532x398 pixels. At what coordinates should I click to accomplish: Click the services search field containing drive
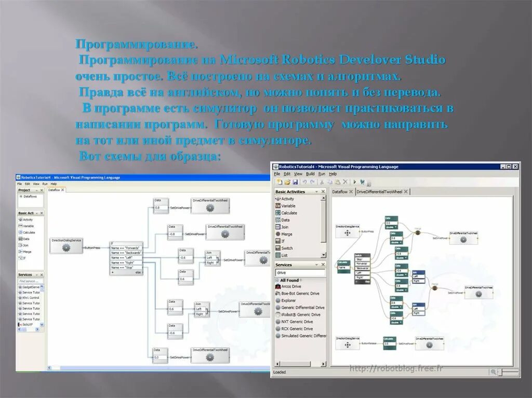pyautogui.click(x=300, y=272)
